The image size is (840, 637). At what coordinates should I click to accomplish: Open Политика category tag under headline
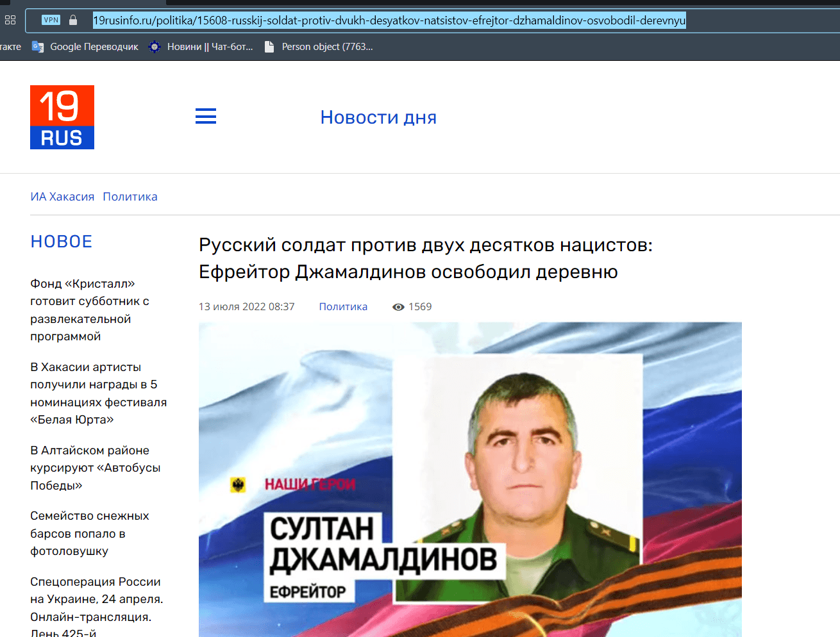click(x=343, y=307)
